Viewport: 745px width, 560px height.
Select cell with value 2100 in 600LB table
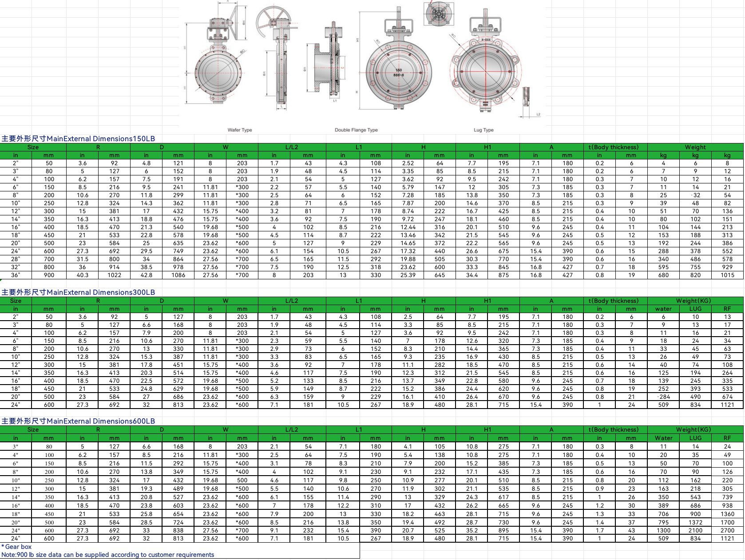[x=695, y=530]
